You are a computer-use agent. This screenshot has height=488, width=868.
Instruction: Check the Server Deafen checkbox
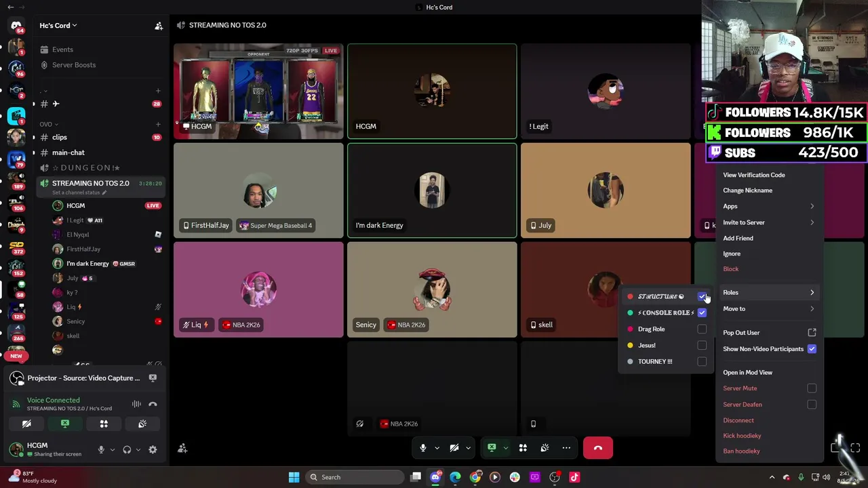pyautogui.click(x=812, y=405)
